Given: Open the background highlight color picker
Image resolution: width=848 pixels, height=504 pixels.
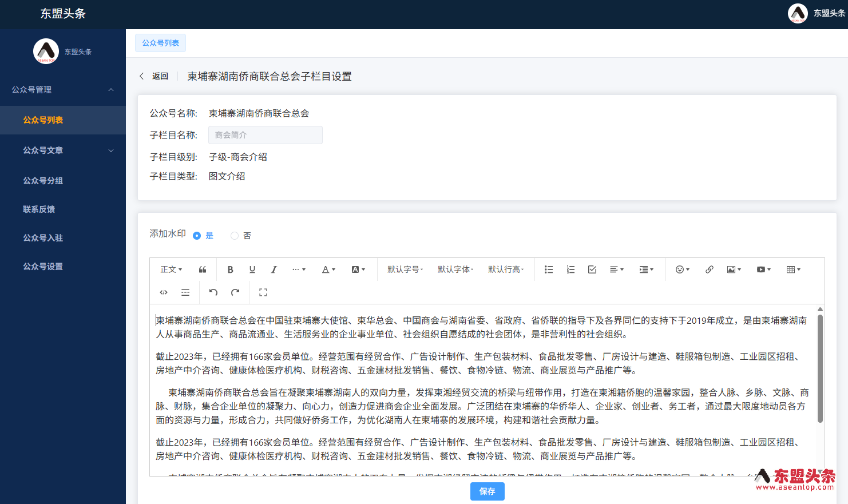Looking at the screenshot, I should point(358,269).
